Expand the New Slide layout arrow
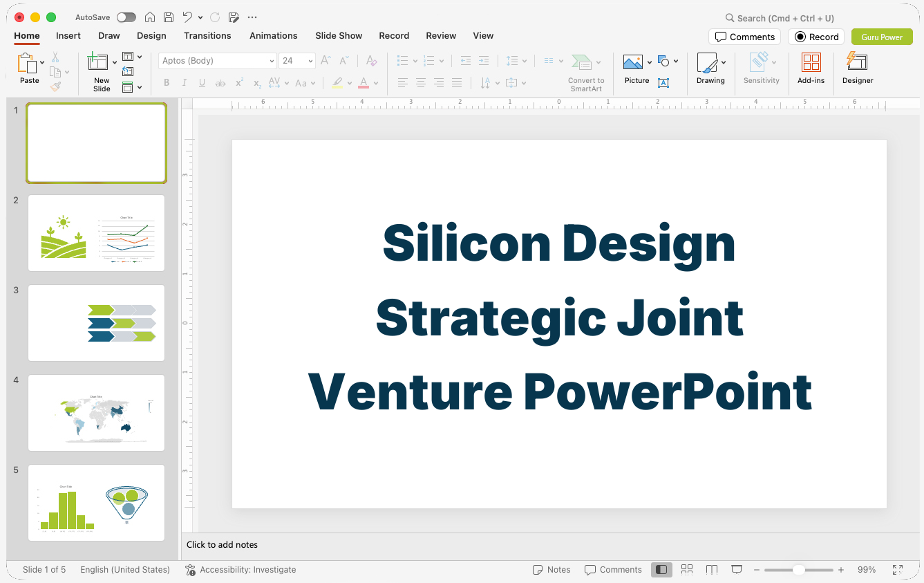Viewport: 924px width, 583px height. (115, 63)
